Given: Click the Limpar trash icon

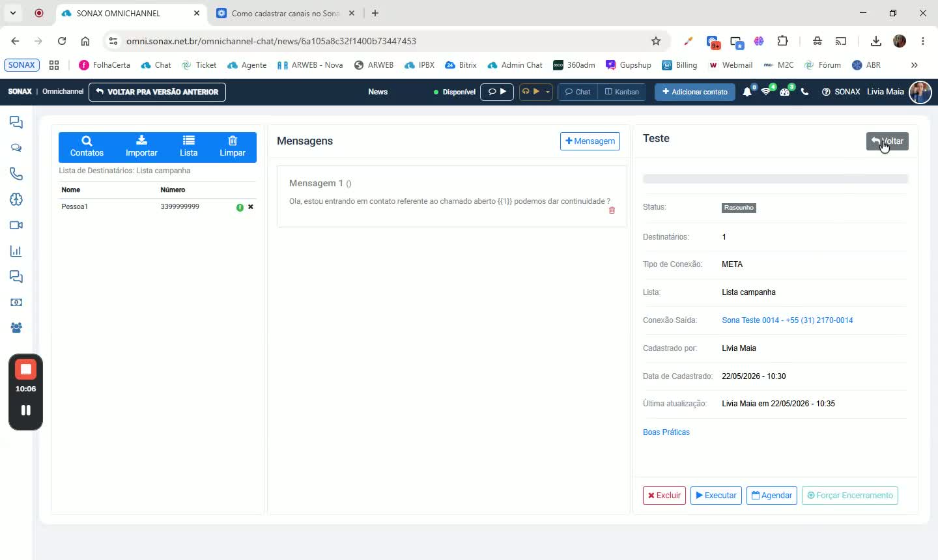Looking at the screenshot, I should [x=233, y=140].
